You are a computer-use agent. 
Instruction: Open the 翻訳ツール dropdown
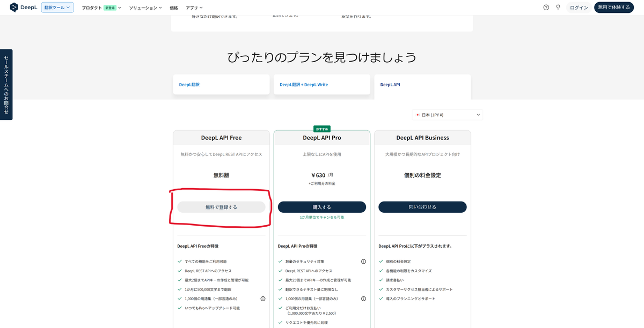(57, 8)
